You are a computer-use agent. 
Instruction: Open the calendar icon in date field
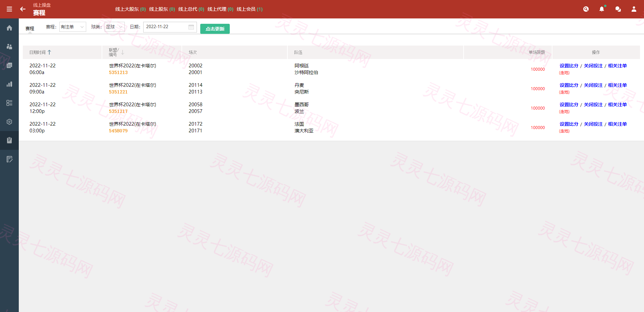(x=191, y=27)
